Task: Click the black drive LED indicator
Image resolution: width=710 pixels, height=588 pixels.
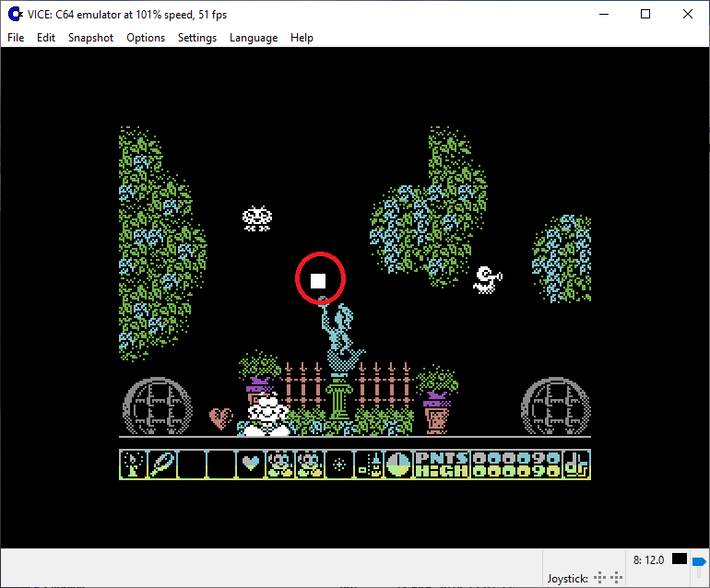Action: click(x=680, y=559)
